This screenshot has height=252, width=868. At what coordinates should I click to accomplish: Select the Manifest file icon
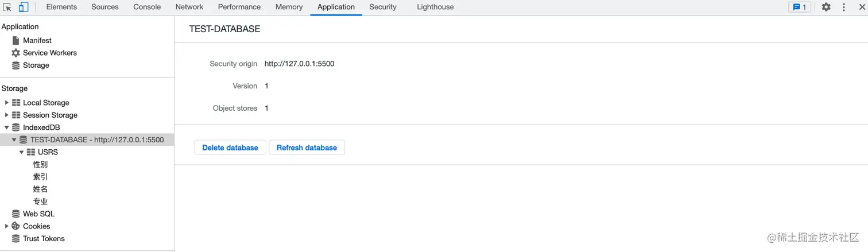[16, 40]
